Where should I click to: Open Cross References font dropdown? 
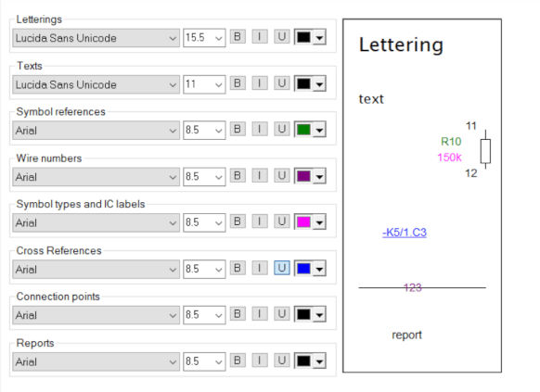pos(96,270)
